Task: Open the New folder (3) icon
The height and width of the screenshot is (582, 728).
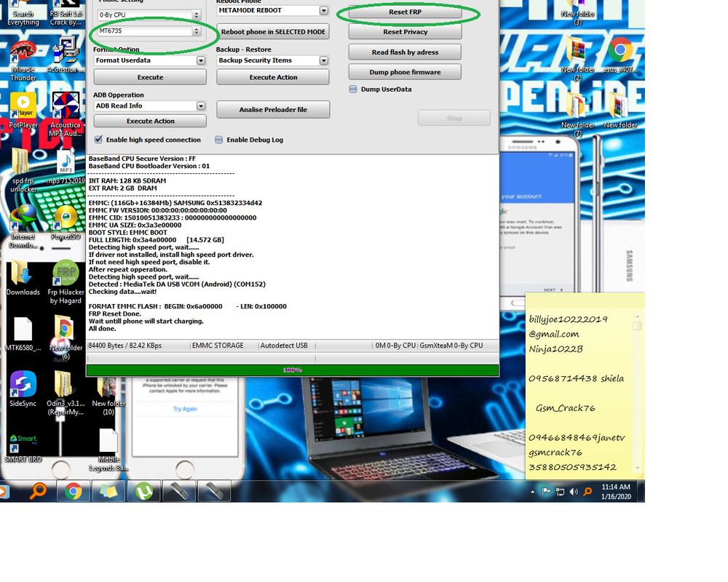Action: (577, 13)
